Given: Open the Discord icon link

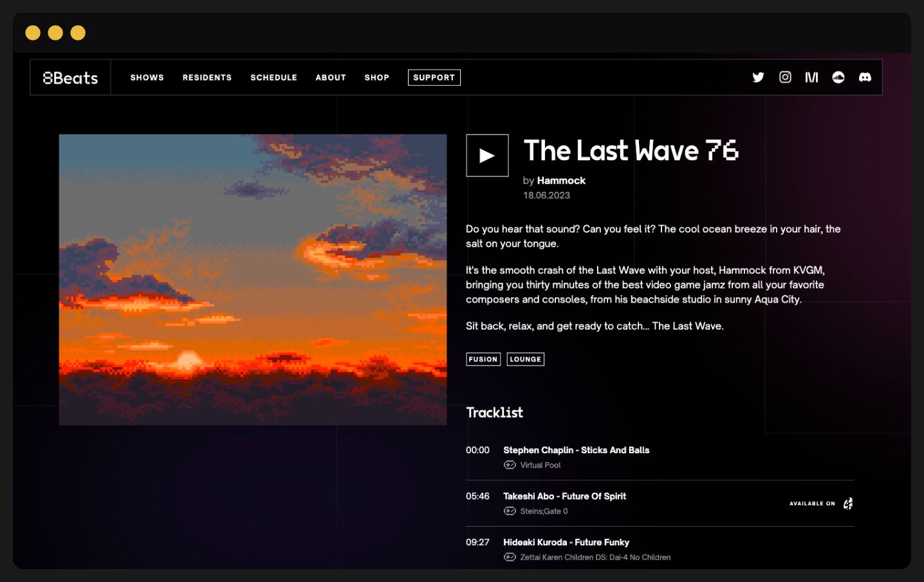Looking at the screenshot, I should (865, 77).
